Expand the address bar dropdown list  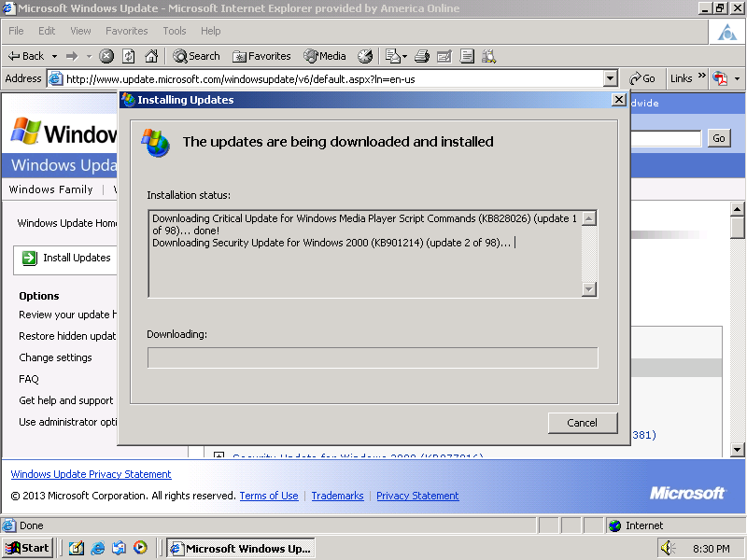click(x=611, y=78)
